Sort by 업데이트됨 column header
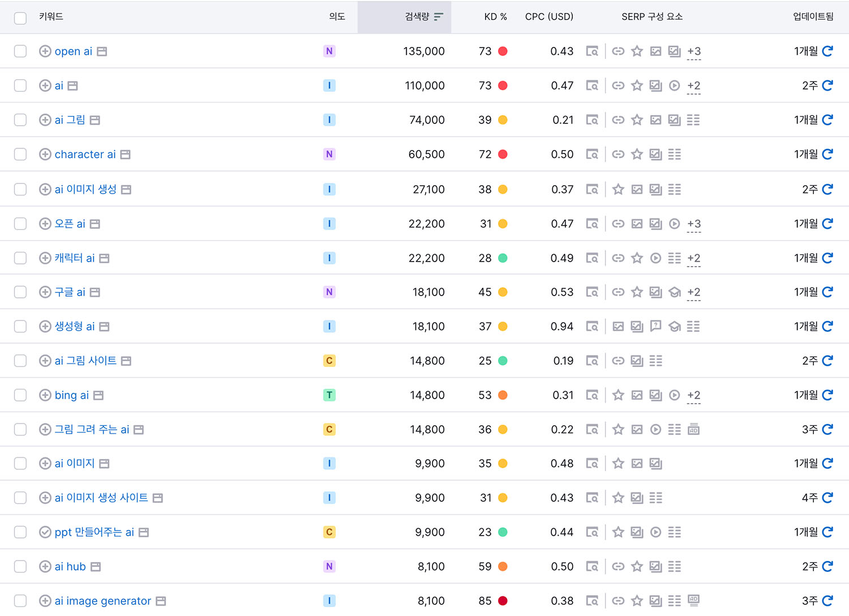 [x=813, y=17]
